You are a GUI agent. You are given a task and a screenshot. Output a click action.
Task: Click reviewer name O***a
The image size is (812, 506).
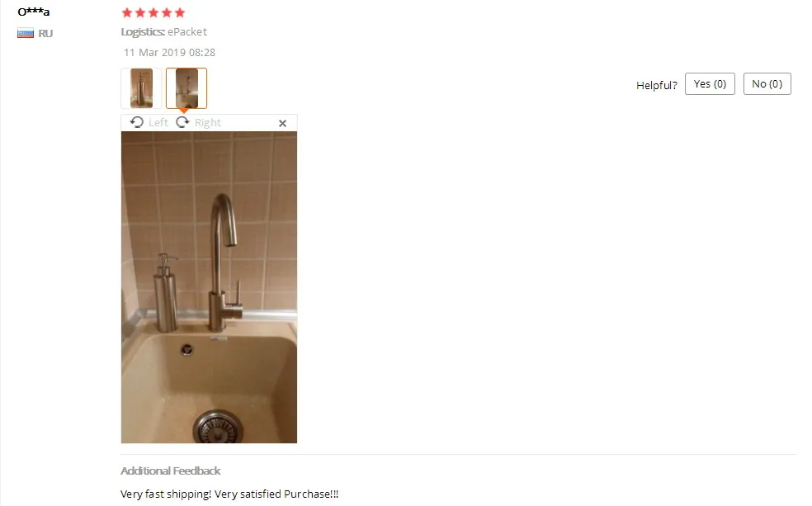pos(34,12)
